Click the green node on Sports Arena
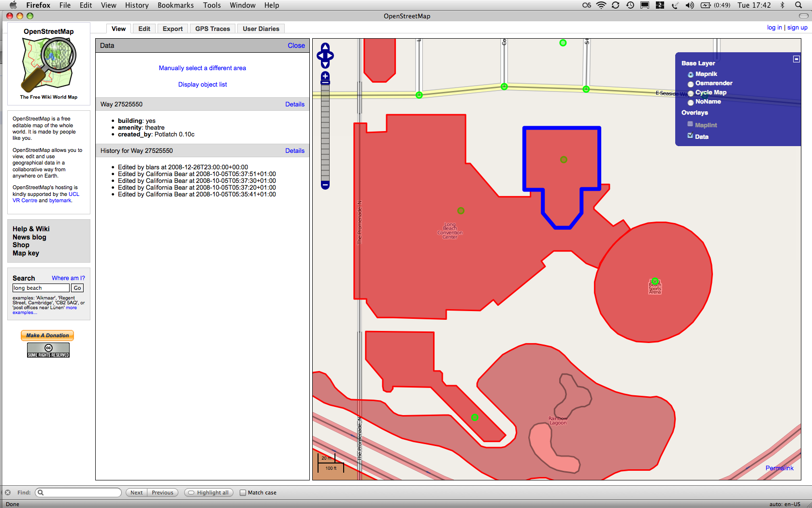The image size is (812, 508). click(655, 282)
